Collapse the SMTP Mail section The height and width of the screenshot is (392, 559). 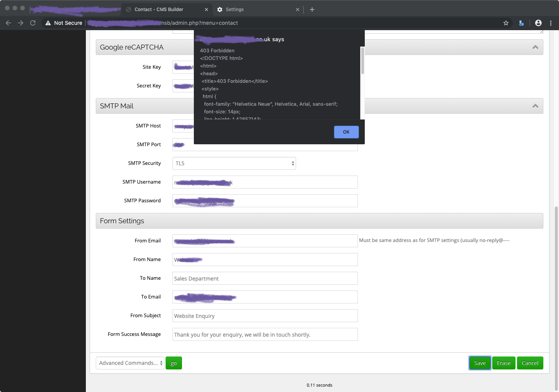click(x=535, y=106)
